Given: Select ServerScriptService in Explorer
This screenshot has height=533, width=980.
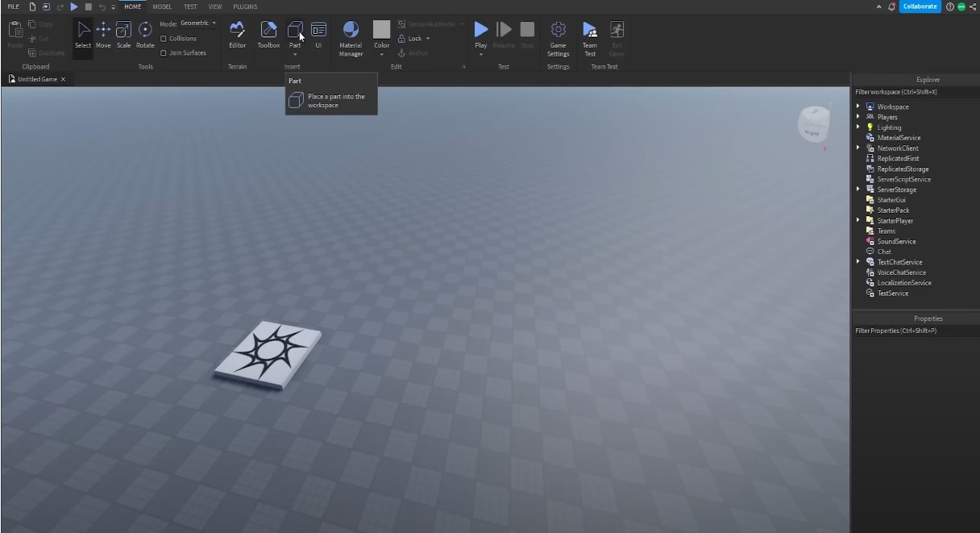Looking at the screenshot, I should tap(903, 179).
